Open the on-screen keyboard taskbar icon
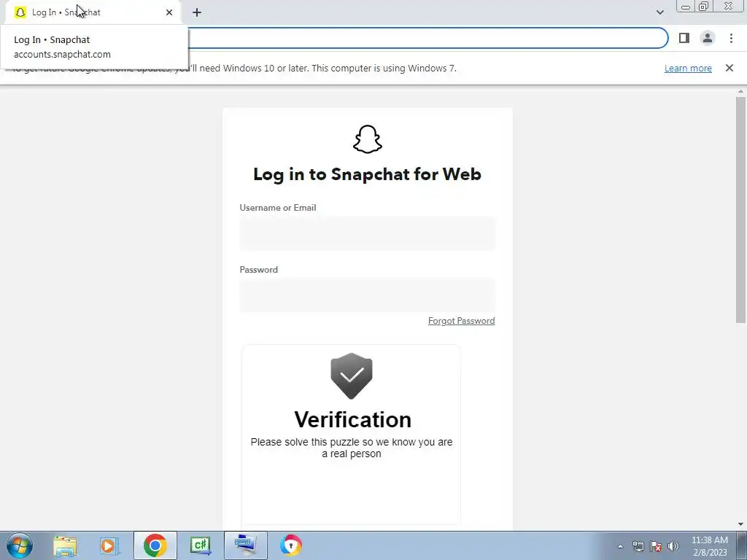This screenshot has height=560, width=747. (245, 545)
